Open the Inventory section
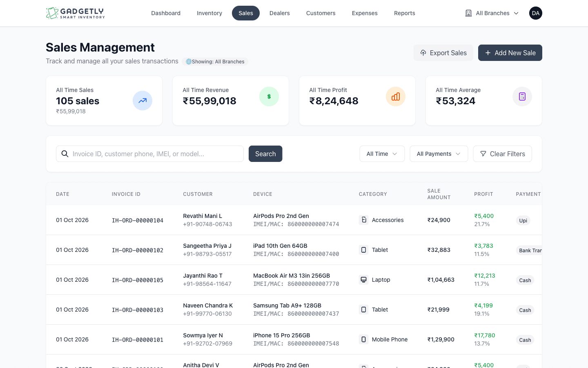Screen dimensions: 588x368 [x=209, y=13]
